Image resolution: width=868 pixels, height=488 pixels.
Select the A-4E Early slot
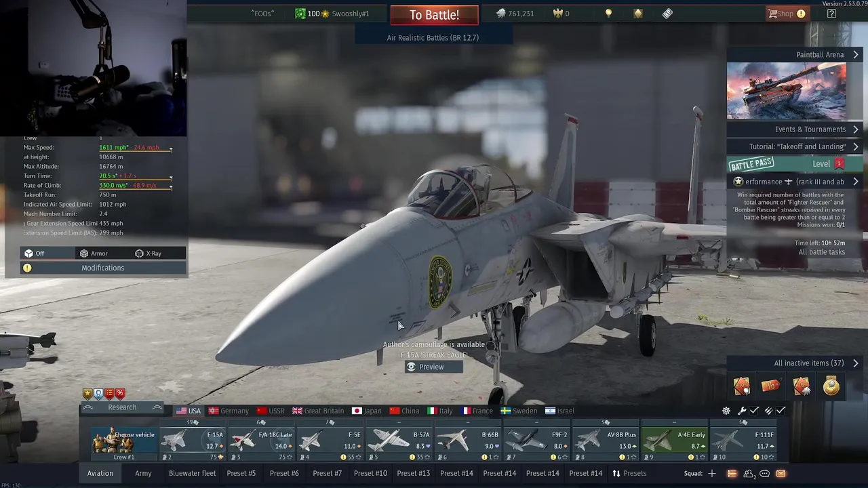[x=674, y=441]
